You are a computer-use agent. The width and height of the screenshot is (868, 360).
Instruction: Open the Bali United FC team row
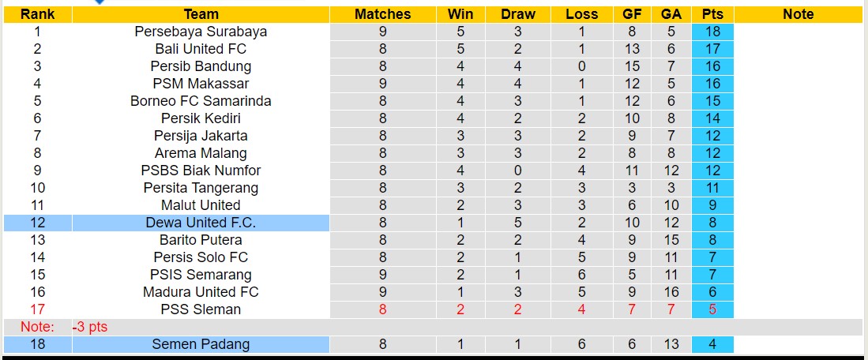[x=201, y=49]
